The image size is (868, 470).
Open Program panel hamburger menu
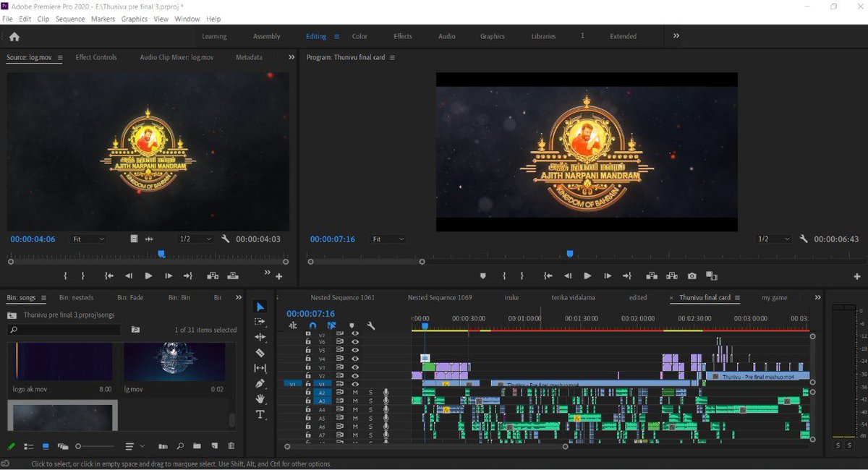point(392,57)
